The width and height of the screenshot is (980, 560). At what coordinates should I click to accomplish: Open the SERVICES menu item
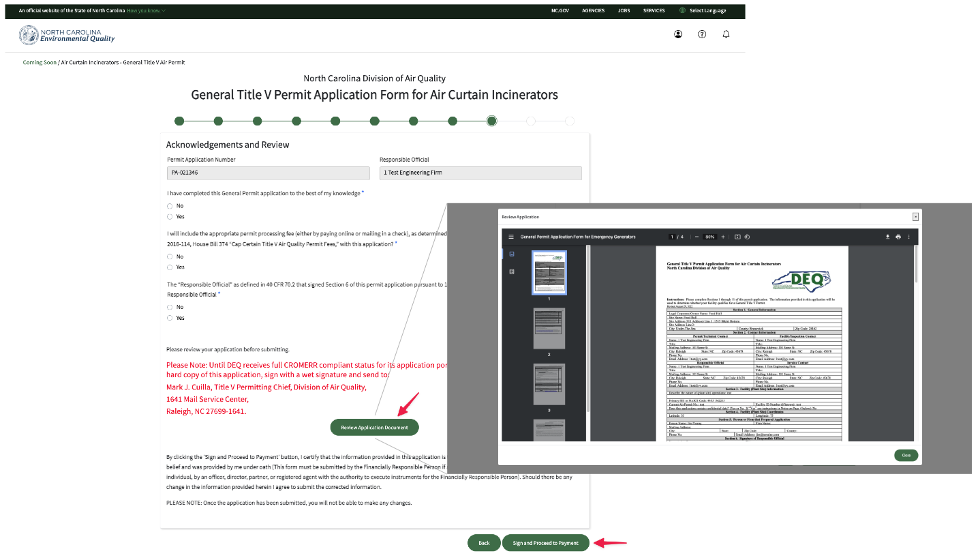click(x=654, y=10)
